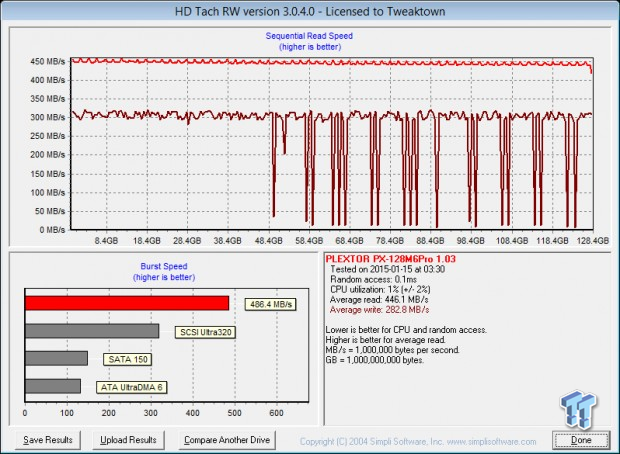Click the 'Random access: 0.1ms' line

coord(373,280)
